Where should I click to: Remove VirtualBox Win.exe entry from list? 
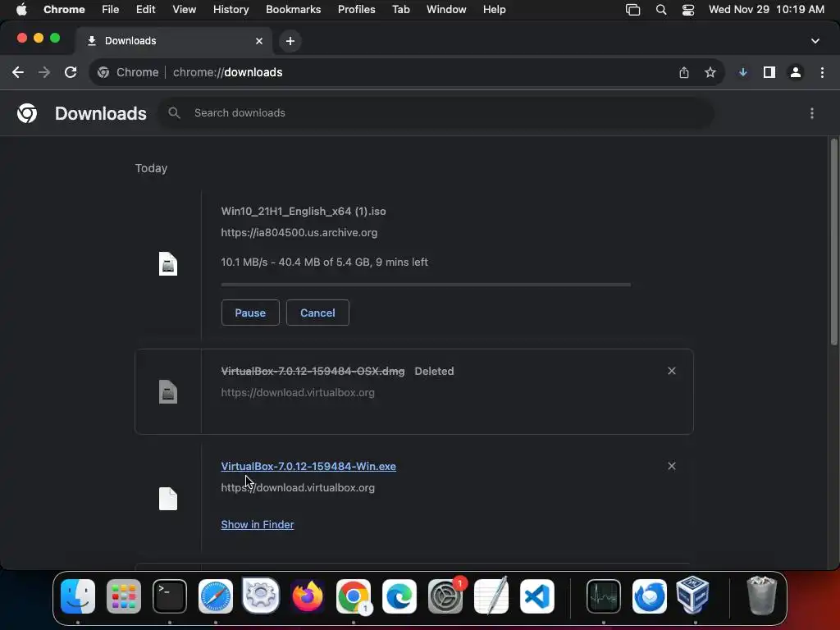pyautogui.click(x=672, y=466)
